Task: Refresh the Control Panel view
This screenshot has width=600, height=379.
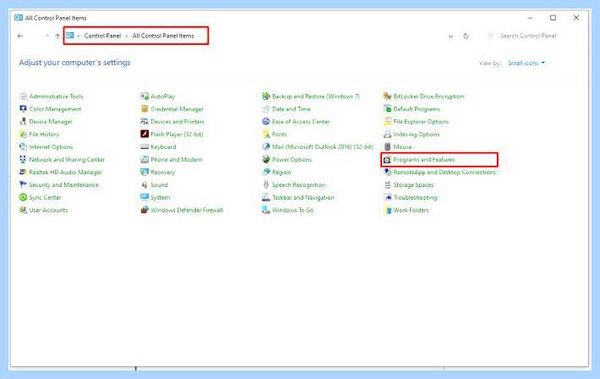Action: (466, 36)
